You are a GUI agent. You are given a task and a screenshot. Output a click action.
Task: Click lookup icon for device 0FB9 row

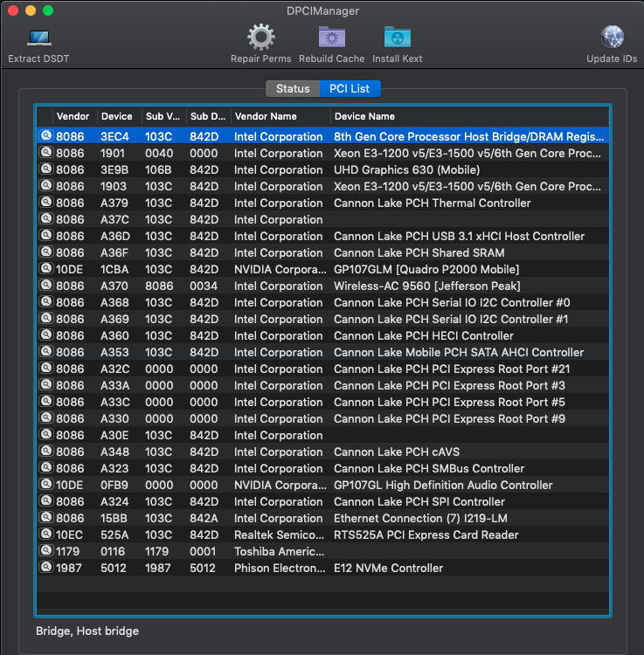[x=46, y=484]
